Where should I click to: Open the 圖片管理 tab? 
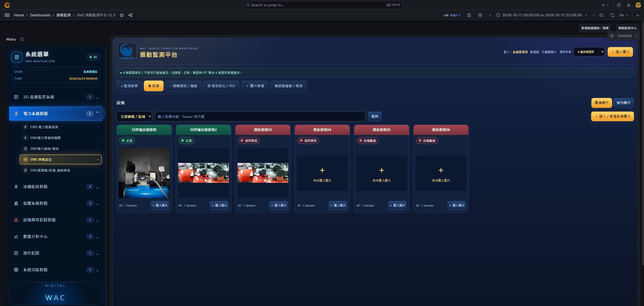pyautogui.click(x=255, y=86)
